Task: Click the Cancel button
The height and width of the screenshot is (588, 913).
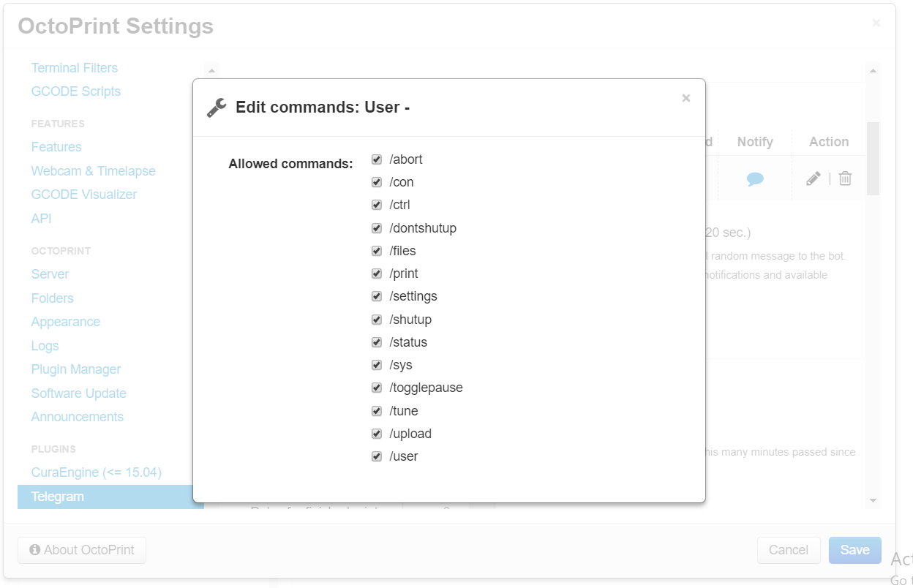Action: point(789,550)
